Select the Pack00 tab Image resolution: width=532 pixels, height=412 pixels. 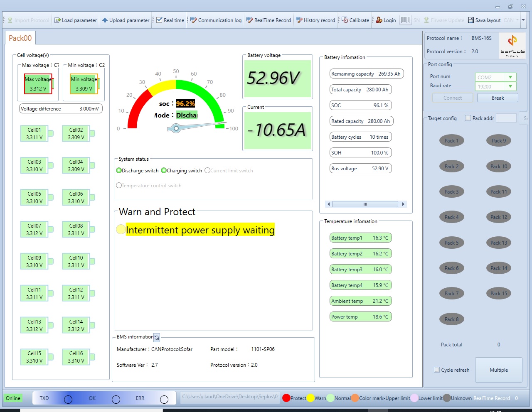[x=20, y=38]
